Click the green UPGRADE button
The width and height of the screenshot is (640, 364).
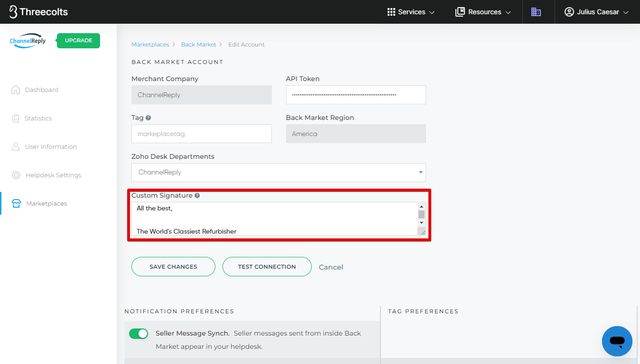click(x=78, y=41)
